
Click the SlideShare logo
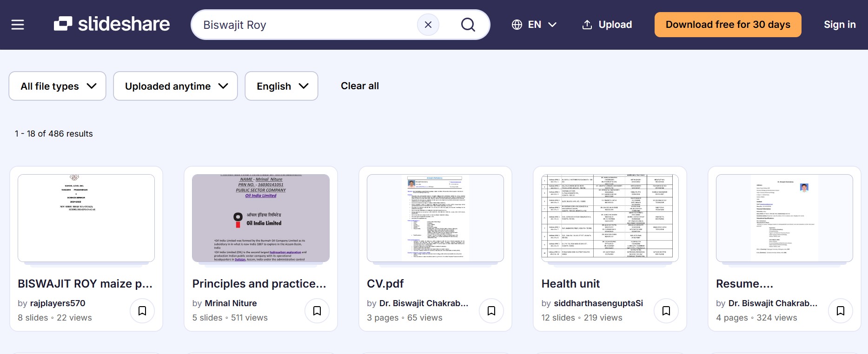tap(112, 24)
